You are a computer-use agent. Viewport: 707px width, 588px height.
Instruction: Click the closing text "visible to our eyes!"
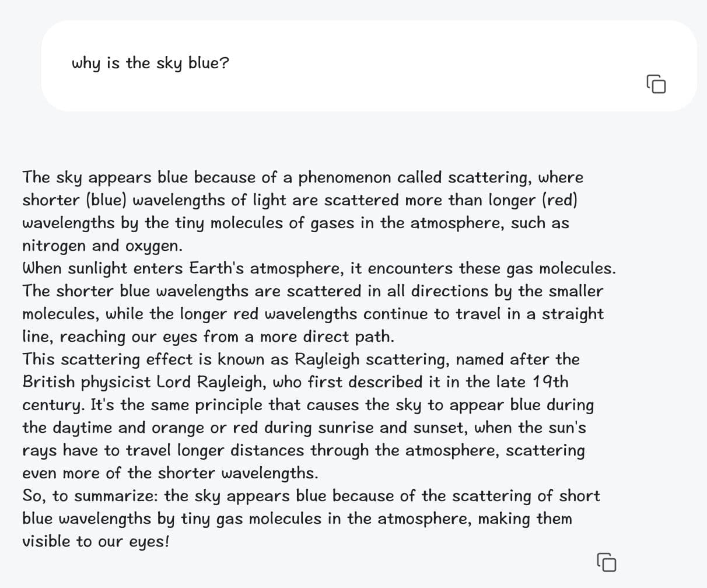pos(95,541)
